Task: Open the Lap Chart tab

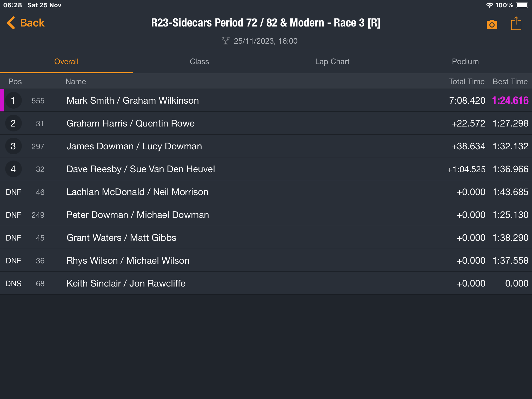Action: [x=332, y=62]
